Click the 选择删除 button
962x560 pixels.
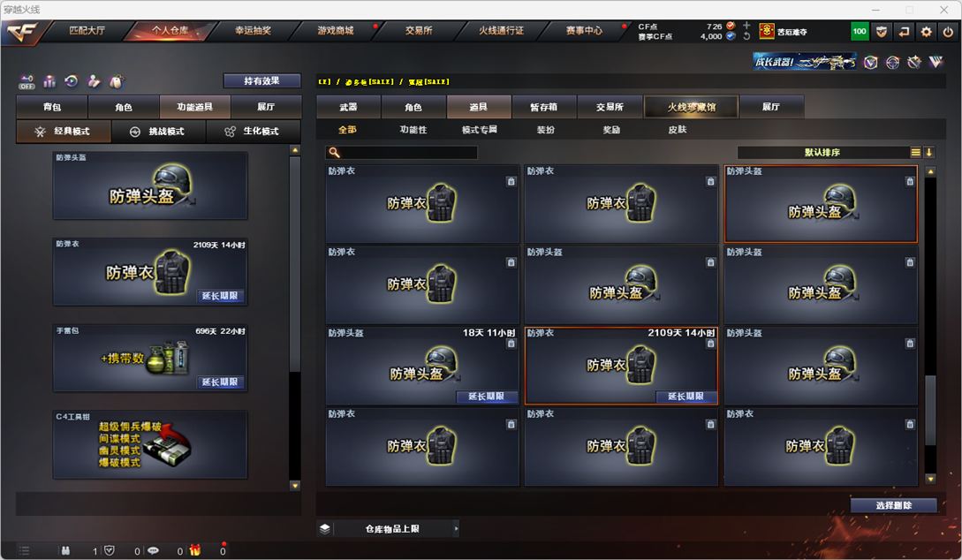(x=893, y=505)
